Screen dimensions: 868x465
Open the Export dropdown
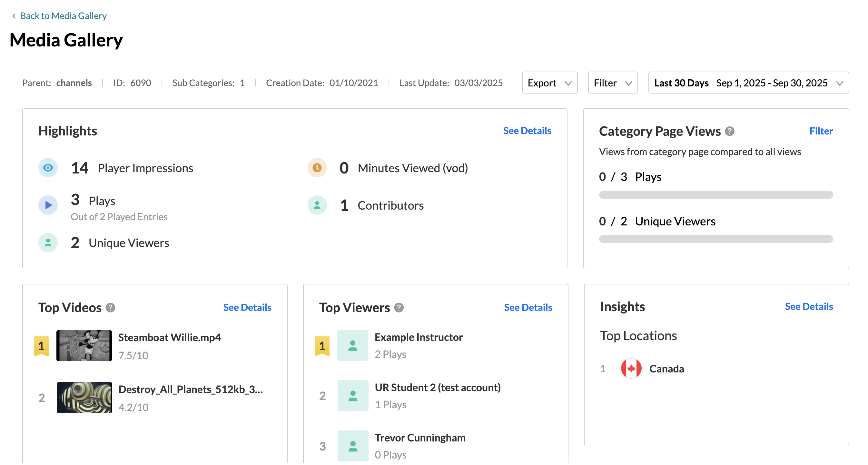pos(549,83)
